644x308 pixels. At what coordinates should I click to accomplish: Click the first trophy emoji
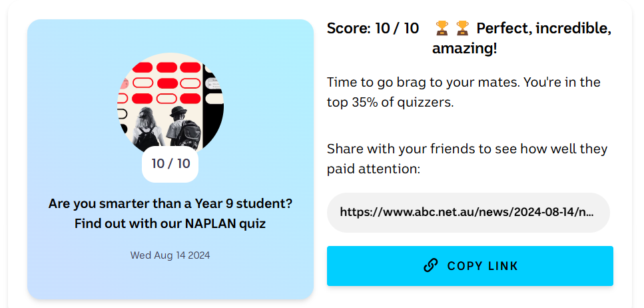click(x=442, y=28)
